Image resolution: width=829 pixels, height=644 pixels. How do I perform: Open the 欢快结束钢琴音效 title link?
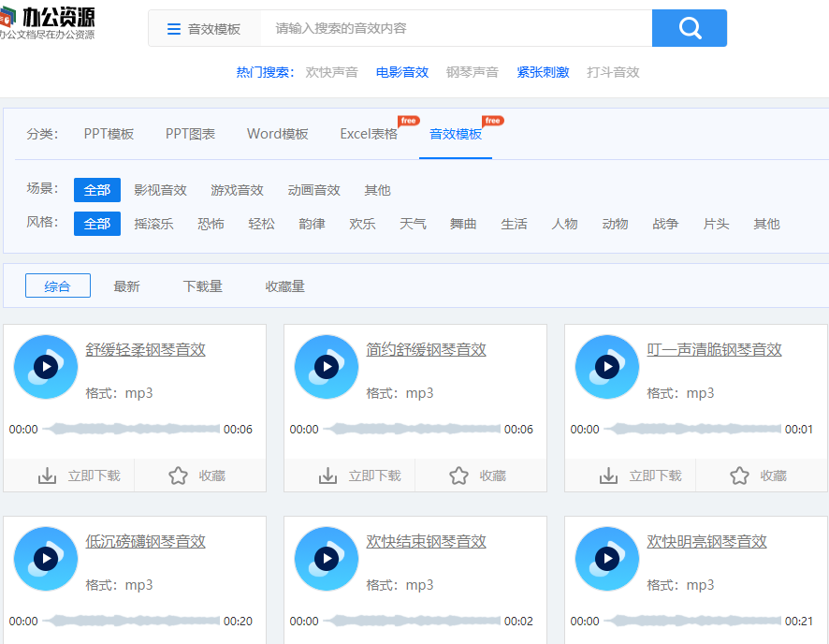point(426,541)
